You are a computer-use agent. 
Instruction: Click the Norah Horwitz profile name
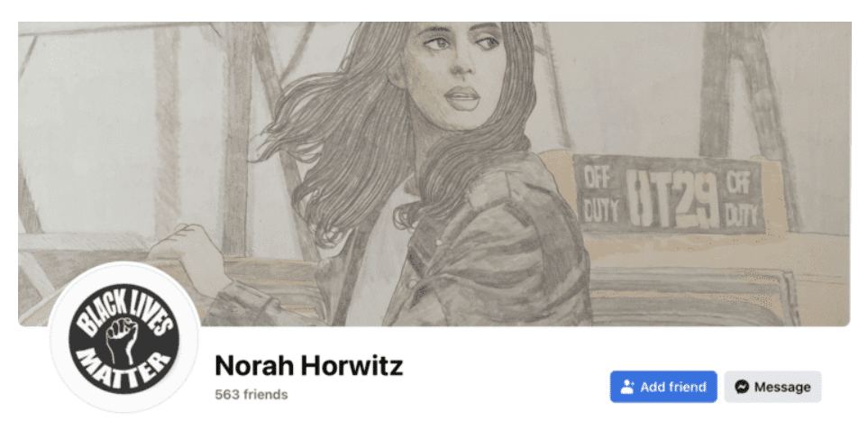click(309, 365)
